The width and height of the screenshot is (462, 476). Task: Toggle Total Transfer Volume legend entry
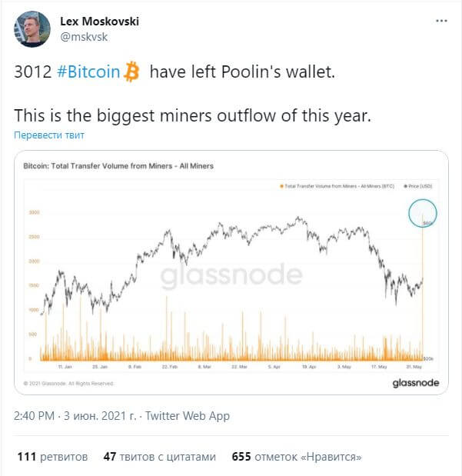coord(337,186)
